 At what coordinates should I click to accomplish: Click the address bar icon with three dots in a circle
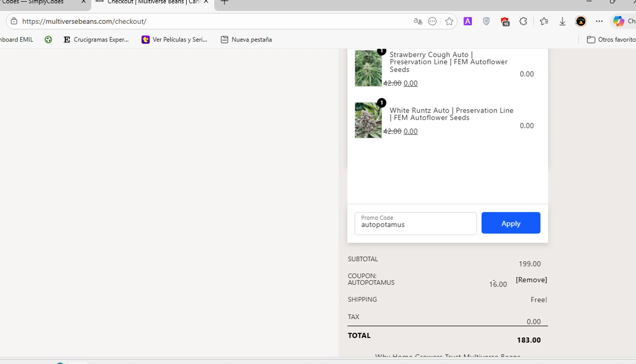pos(432,21)
